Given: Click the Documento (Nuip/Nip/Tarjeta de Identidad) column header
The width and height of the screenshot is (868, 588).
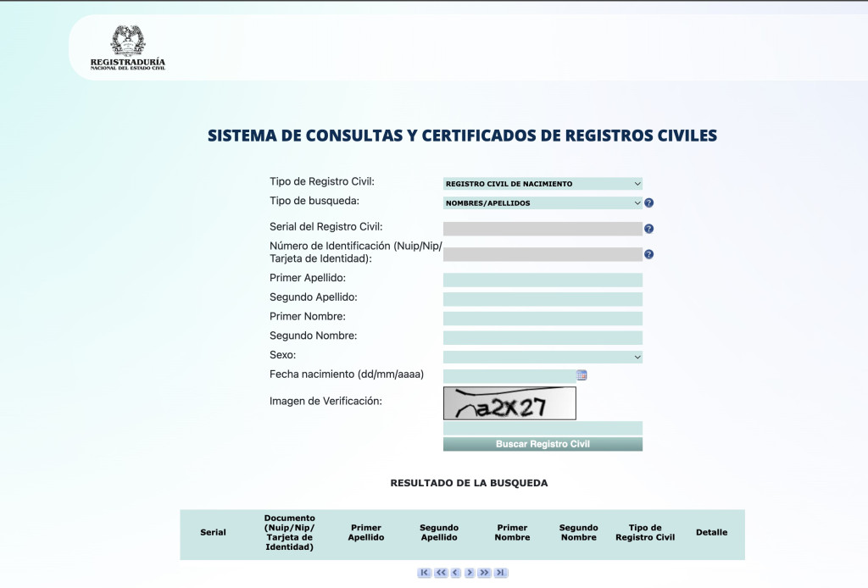Looking at the screenshot, I should click(290, 532).
